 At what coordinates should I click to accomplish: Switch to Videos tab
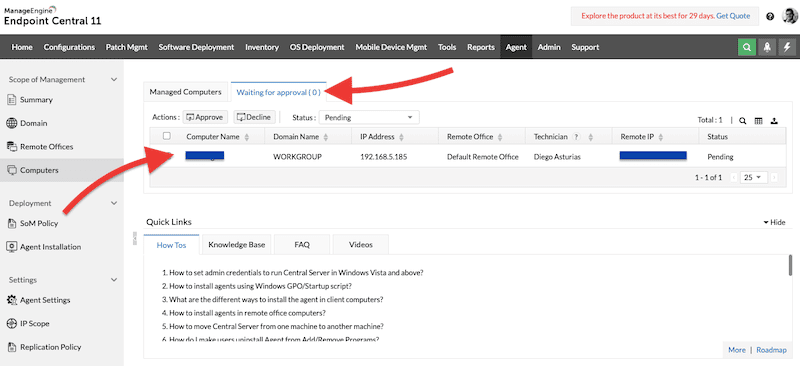[x=361, y=245]
